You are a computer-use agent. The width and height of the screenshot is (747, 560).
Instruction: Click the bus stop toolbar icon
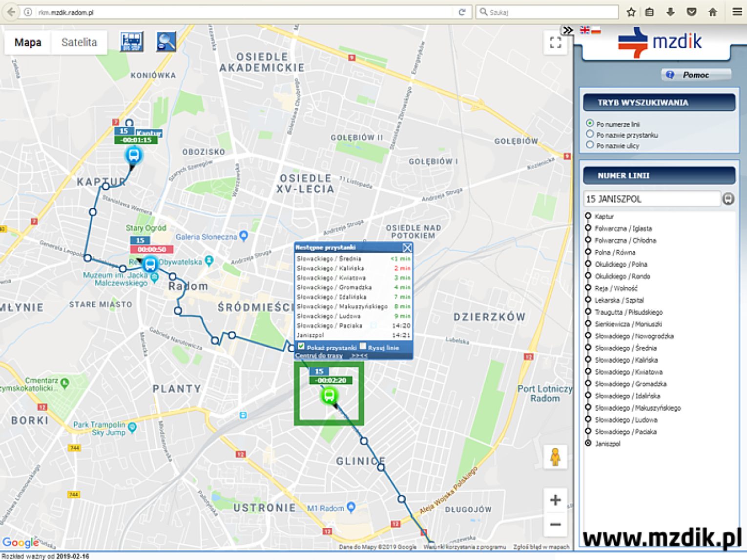point(131,42)
